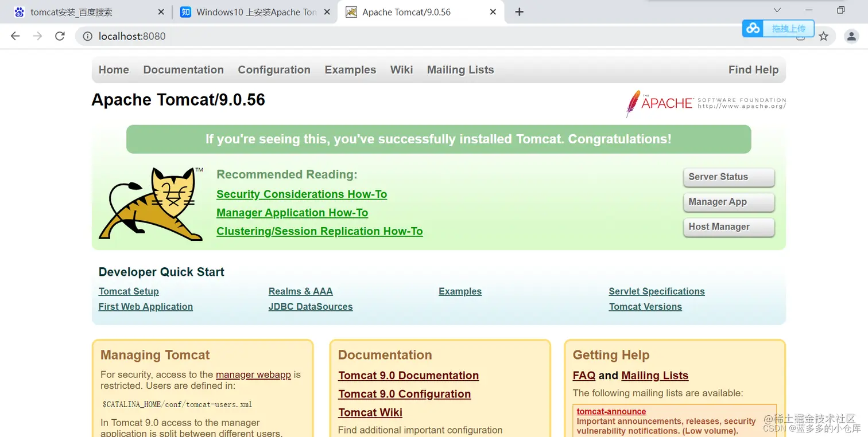Open Documentation in the navigation bar

[184, 70]
